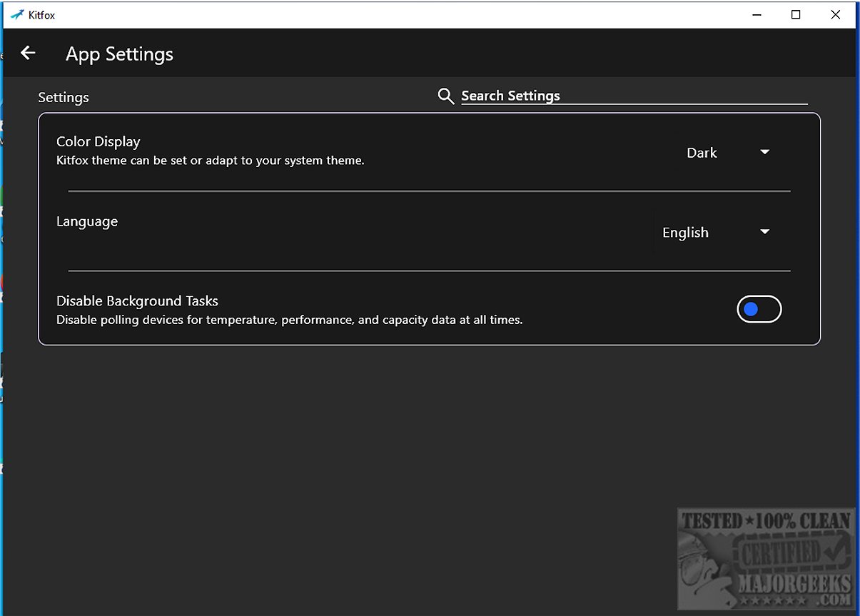Click the Kitfox logo in title bar
Screen dimensions: 860x616
(17, 14)
